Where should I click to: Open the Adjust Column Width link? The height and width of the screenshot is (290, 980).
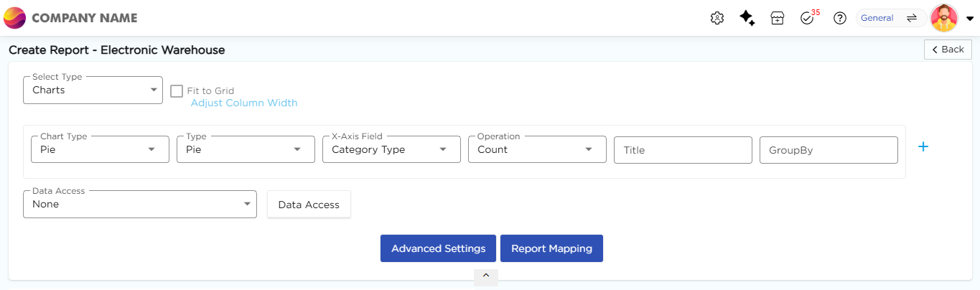pyautogui.click(x=243, y=103)
